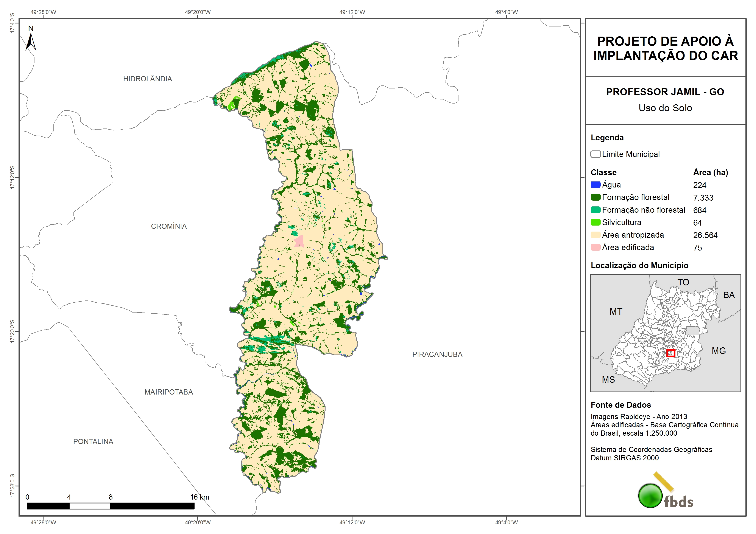The width and height of the screenshot is (756, 534).
Task: Click the red locator square in inset map
Action: click(671, 353)
